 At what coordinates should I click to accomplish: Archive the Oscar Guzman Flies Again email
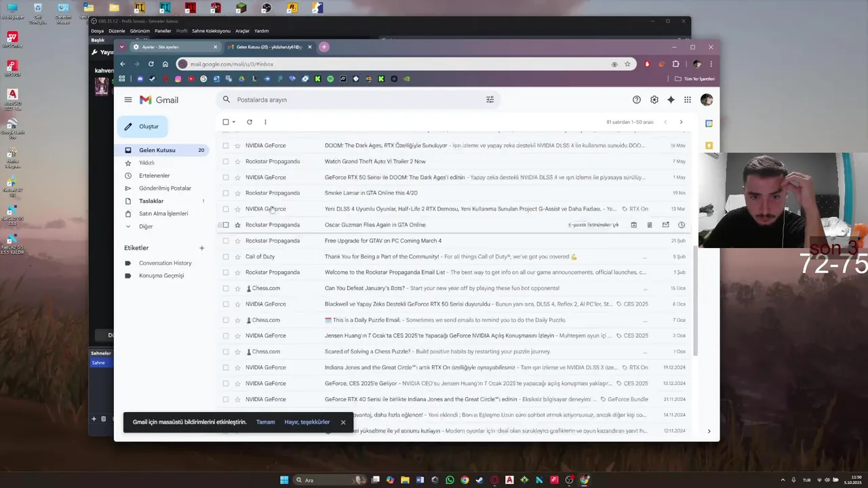point(633,225)
